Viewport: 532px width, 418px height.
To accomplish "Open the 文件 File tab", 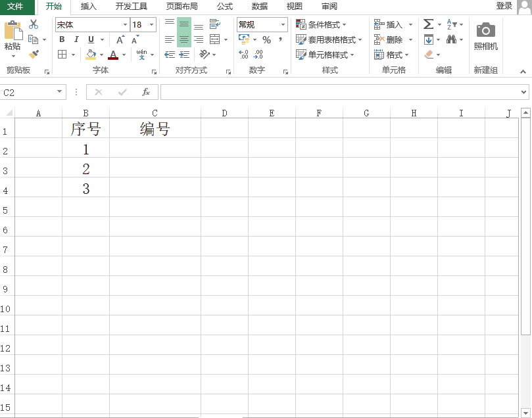I will coord(16,7).
